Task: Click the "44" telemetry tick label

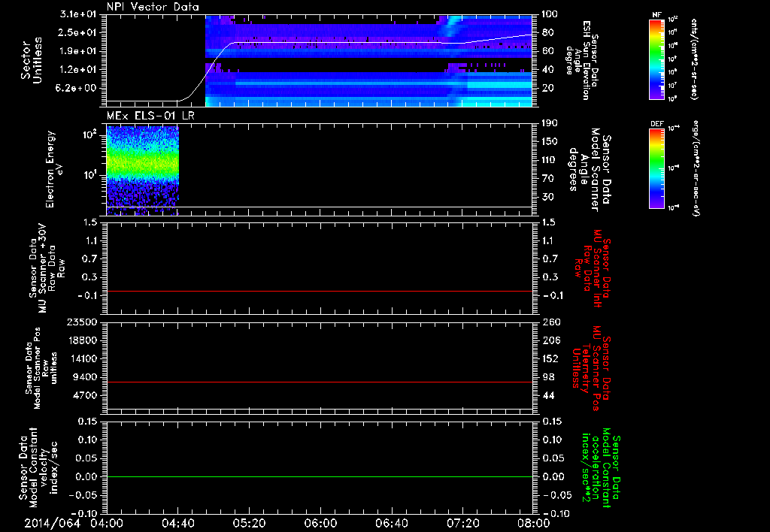Action: [x=547, y=395]
